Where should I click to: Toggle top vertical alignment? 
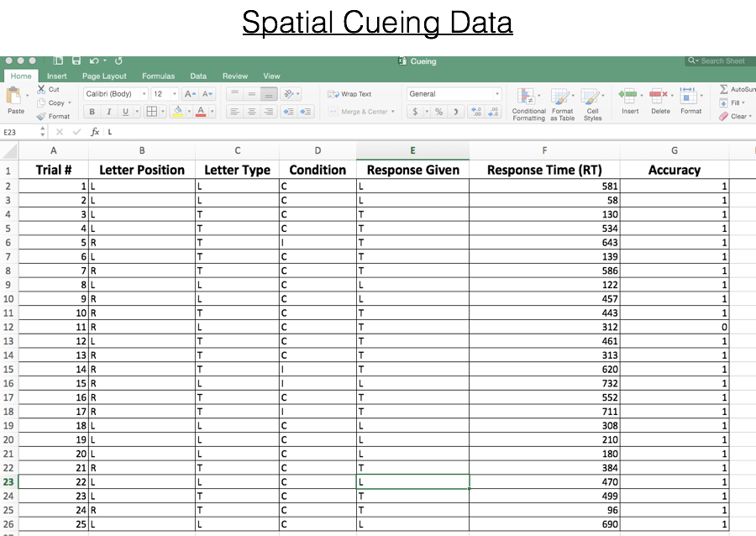point(234,93)
